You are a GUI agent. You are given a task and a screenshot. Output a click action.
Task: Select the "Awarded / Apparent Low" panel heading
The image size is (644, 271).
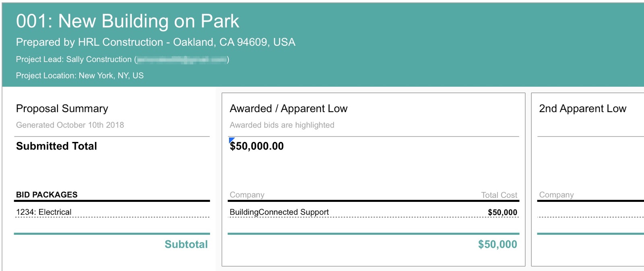288,109
